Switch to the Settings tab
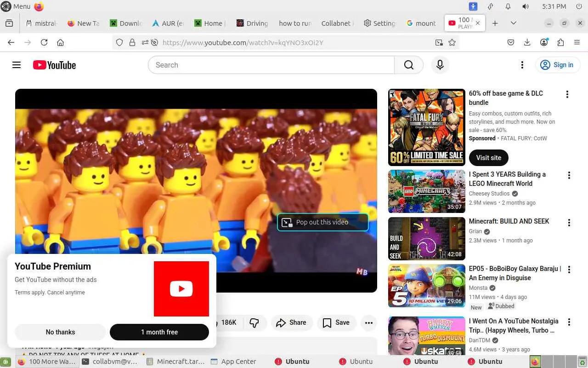Viewport: 588px width, 368px height. pos(379,23)
